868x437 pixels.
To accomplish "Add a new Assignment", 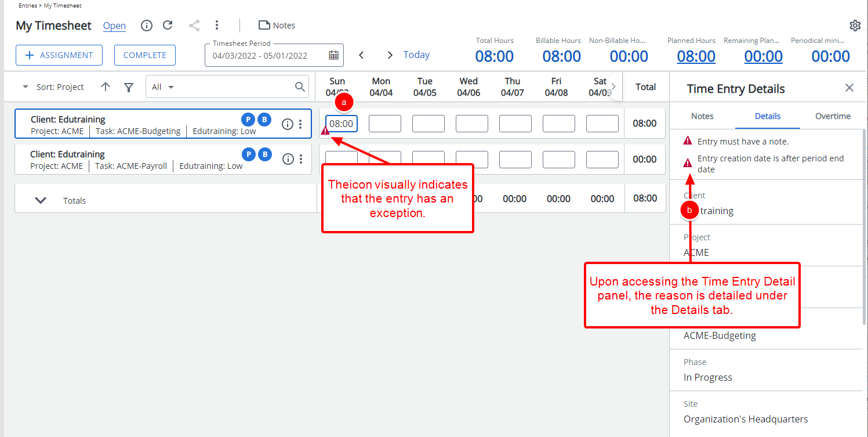I will pyautogui.click(x=59, y=55).
